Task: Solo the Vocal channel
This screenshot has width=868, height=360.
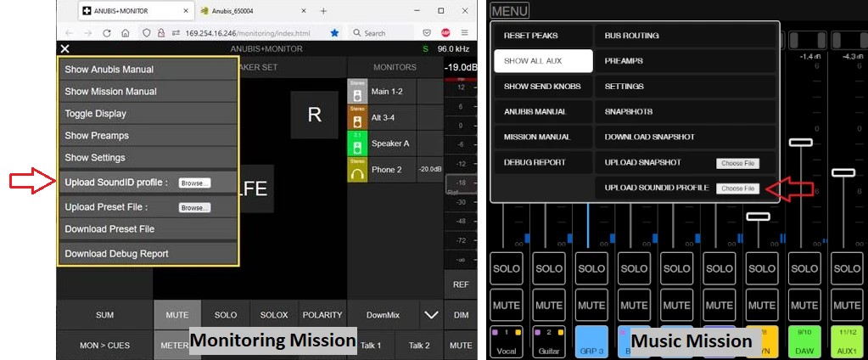Action: point(506,268)
